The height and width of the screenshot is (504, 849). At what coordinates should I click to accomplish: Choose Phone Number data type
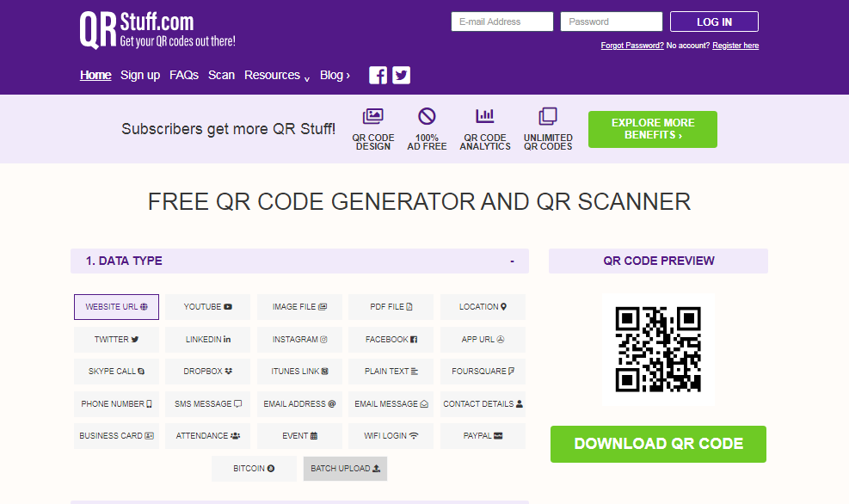coord(116,404)
